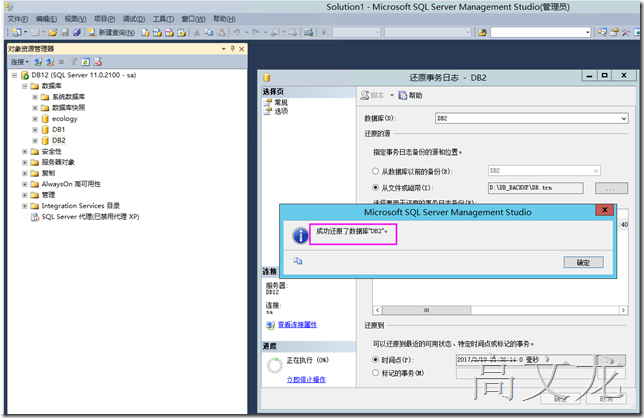Click the Disconnect icon in Object Explorer
This screenshot has width=644, height=418.
click(x=50, y=62)
